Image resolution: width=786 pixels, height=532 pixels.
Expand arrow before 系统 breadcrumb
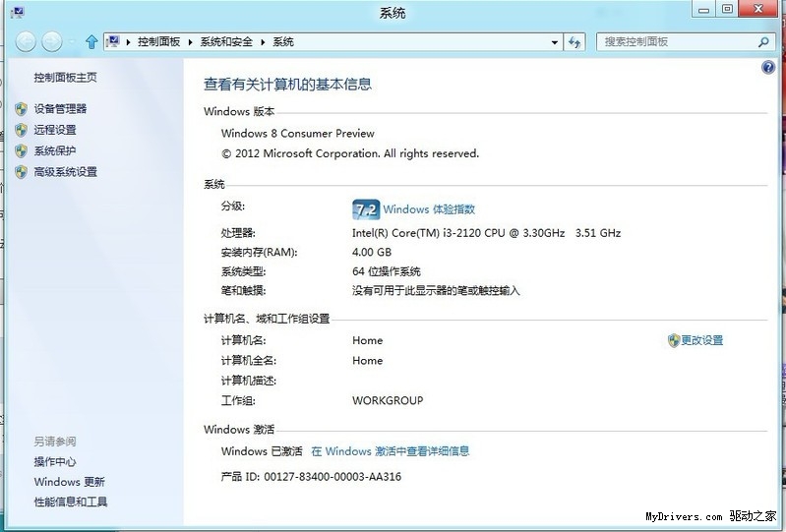tap(263, 42)
